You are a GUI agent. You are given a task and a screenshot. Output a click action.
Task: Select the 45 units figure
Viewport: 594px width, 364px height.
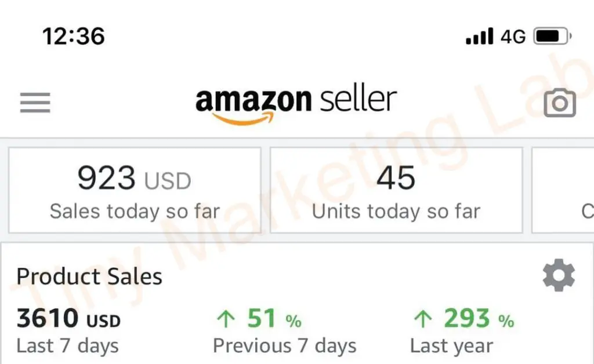[x=396, y=178]
